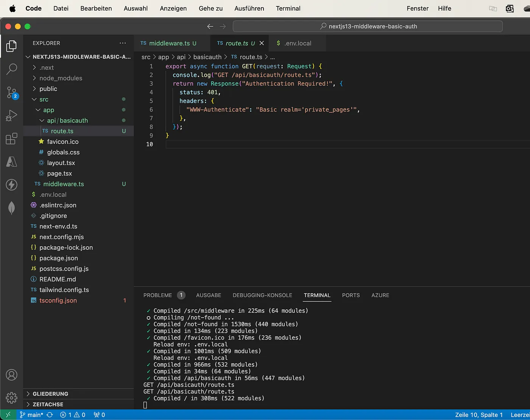Viewport: 530px width, 420px height.
Task: Open the Extensions view
Action: coord(11,139)
